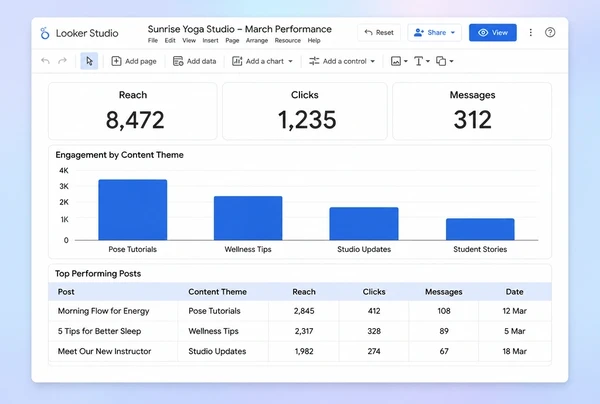Click the redo arrow icon

62,61
